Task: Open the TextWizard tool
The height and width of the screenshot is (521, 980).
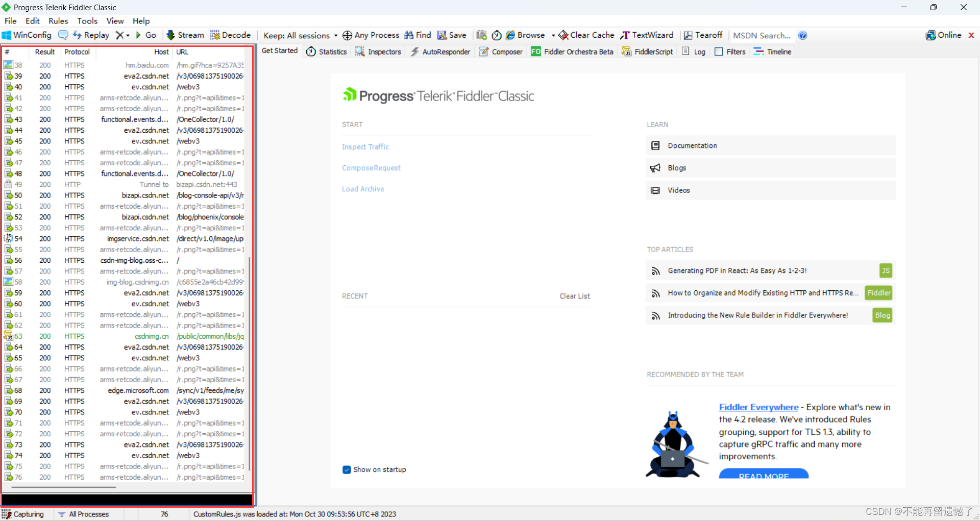Action: coord(647,35)
